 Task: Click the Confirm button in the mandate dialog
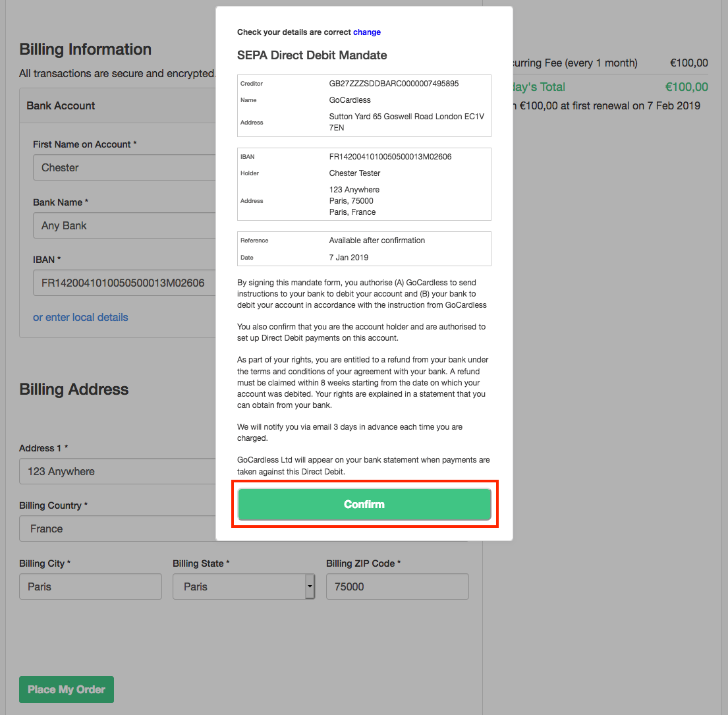pos(364,504)
